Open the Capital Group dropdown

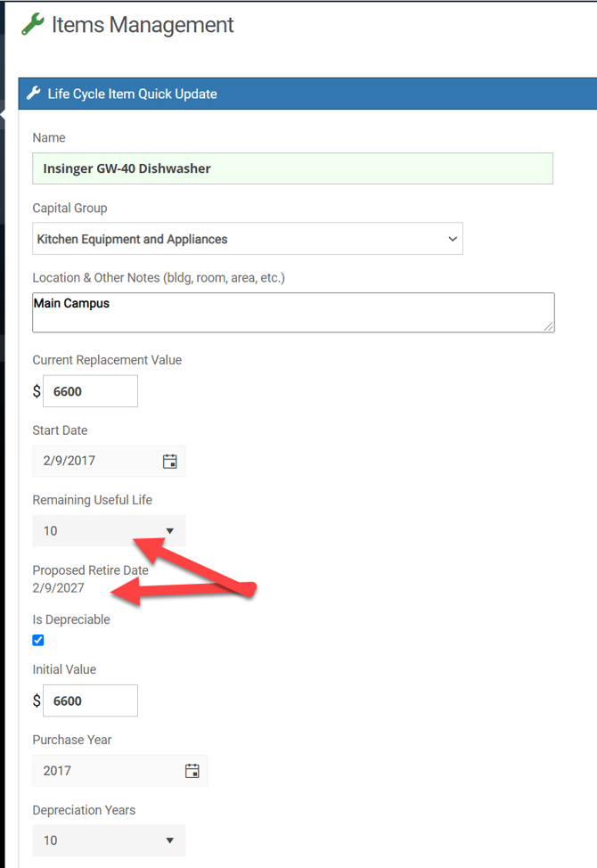(x=248, y=239)
